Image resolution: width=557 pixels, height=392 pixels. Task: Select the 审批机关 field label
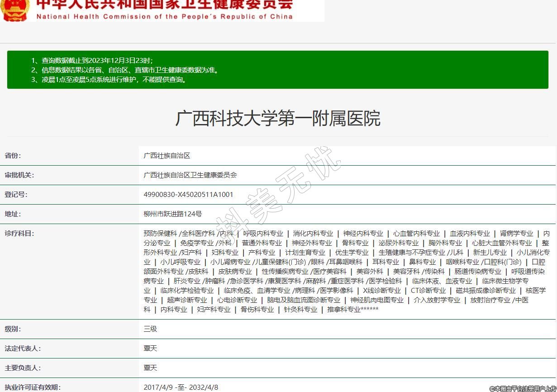coord(19,175)
